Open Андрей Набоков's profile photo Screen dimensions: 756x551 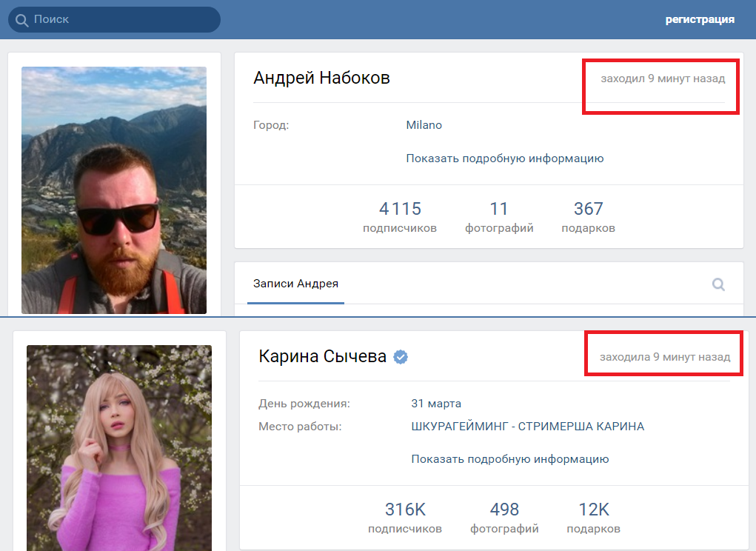pyautogui.click(x=114, y=190)
